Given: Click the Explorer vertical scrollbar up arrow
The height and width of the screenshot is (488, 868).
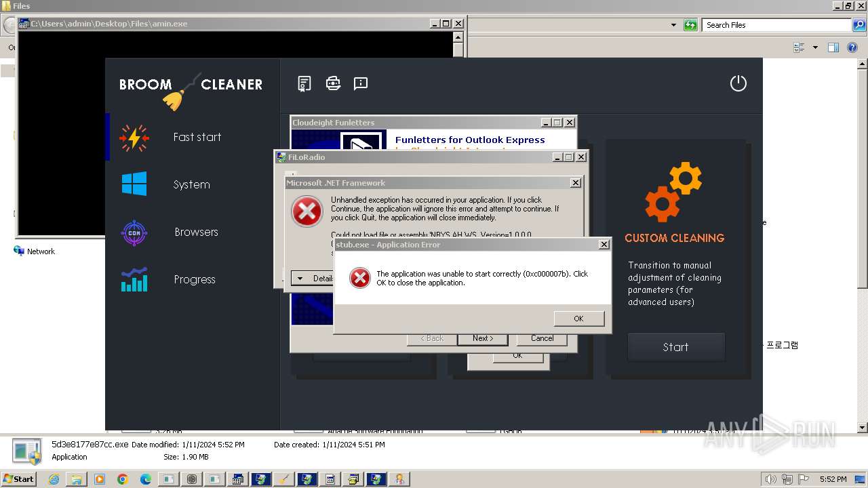Looking at the screenshot, I should pyautogui.click(x=863, y=63).
